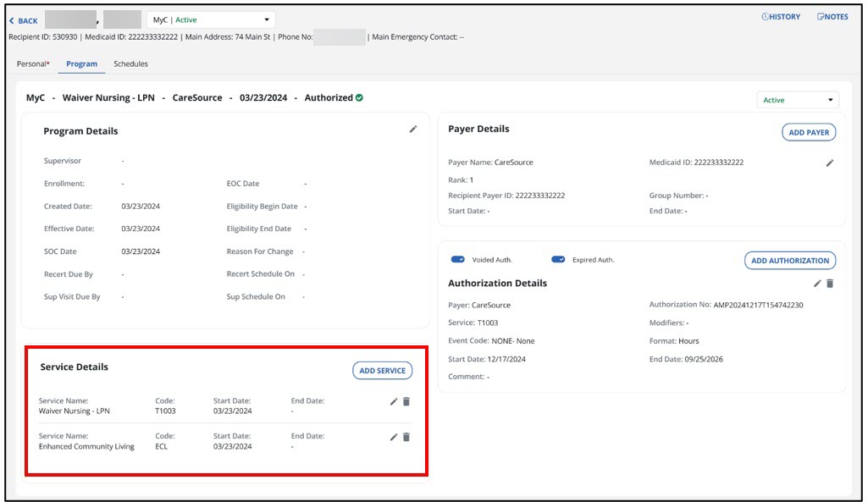
Task: Edit the Enhanced Community Living service
Action: coord(394,438)
